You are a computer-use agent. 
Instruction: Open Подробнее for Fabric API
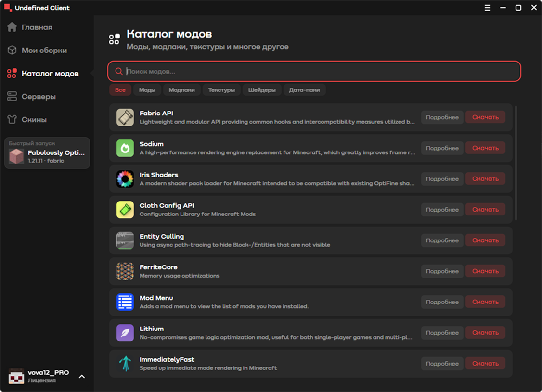(442, 117)
